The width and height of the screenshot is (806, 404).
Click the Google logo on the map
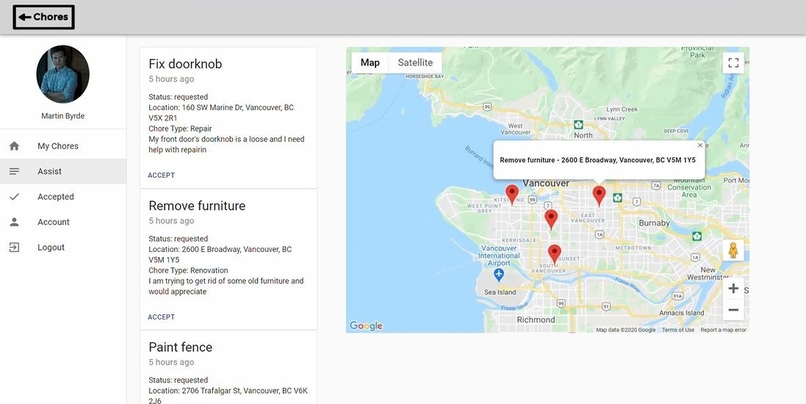(x=366, y=326)
